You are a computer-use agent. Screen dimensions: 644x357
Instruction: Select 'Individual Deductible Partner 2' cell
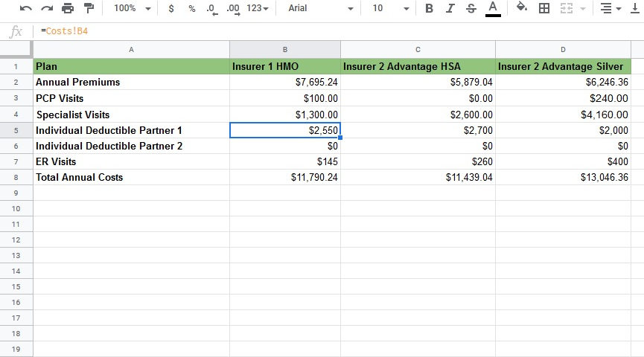pyautogui.click(x=132, y=146)
